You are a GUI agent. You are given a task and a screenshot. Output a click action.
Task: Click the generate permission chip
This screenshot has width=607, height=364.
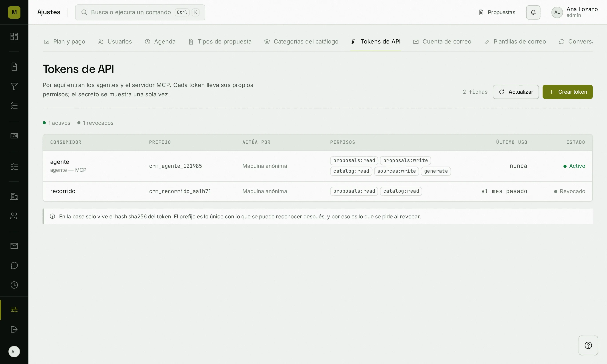click(436, 171)
